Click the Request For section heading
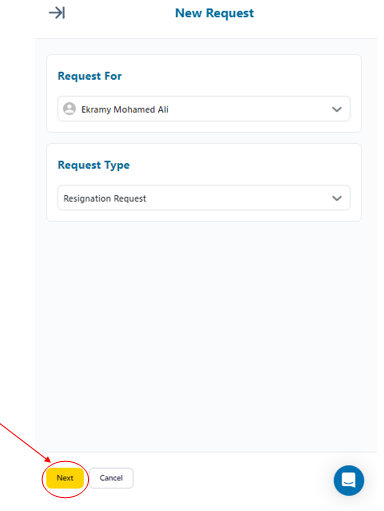Screen dimensions: 384x511 point(90,76)
